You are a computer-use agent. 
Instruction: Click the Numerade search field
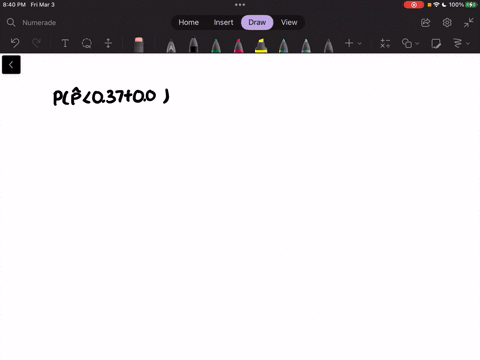[39, 23]
